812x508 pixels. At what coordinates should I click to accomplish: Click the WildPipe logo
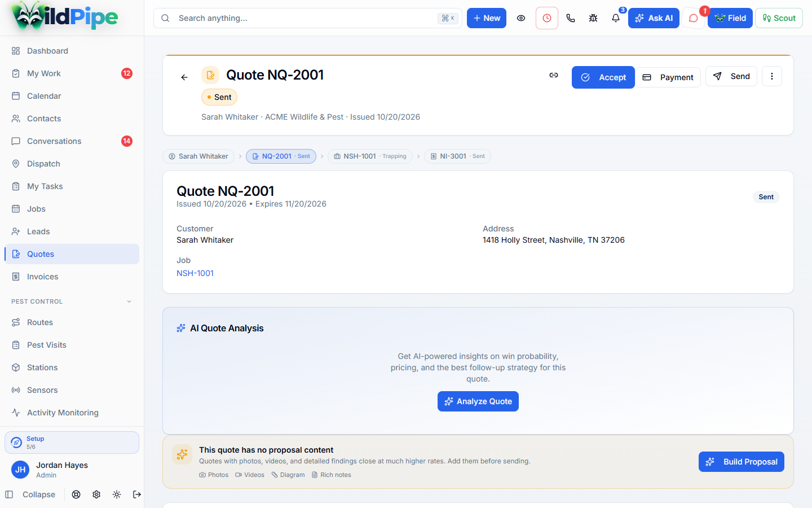tap(64, 16)
